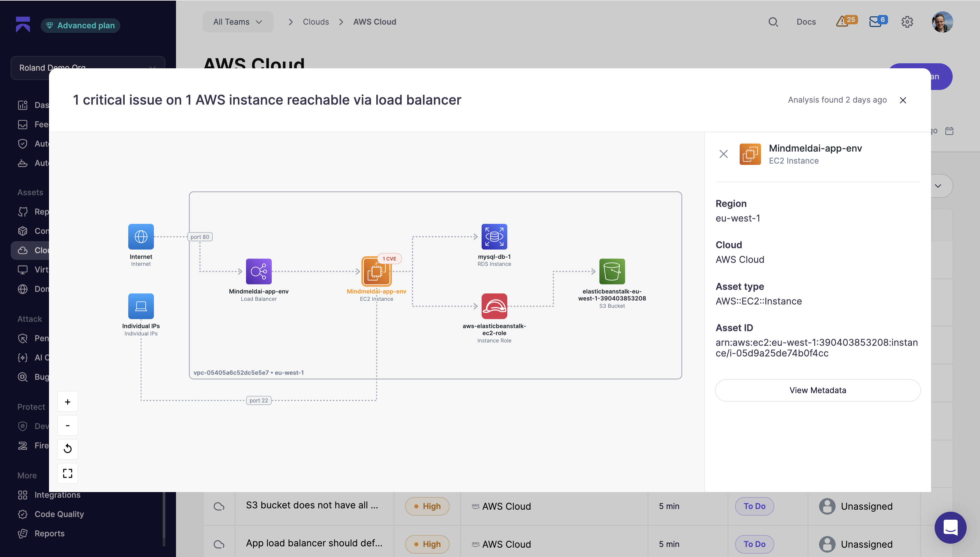Click the AWS Cloud breadcrumb
Screen dimensions: 980x557
[374, 22]
